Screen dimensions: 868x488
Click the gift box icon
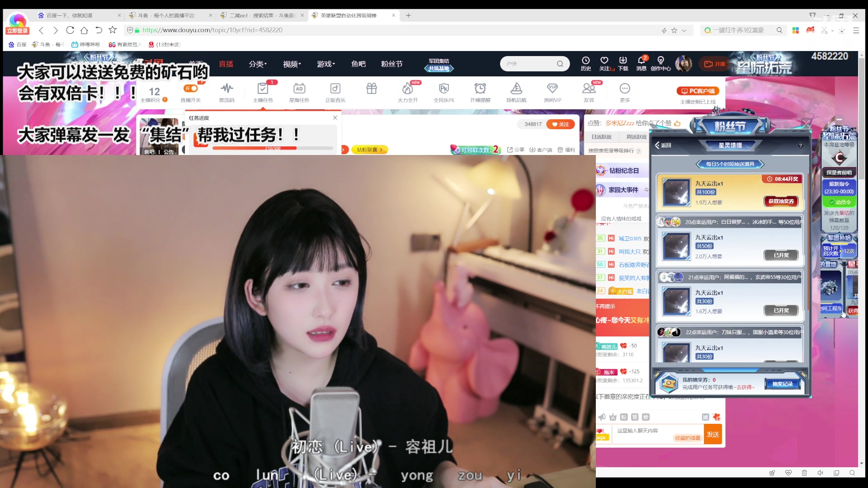371,89
